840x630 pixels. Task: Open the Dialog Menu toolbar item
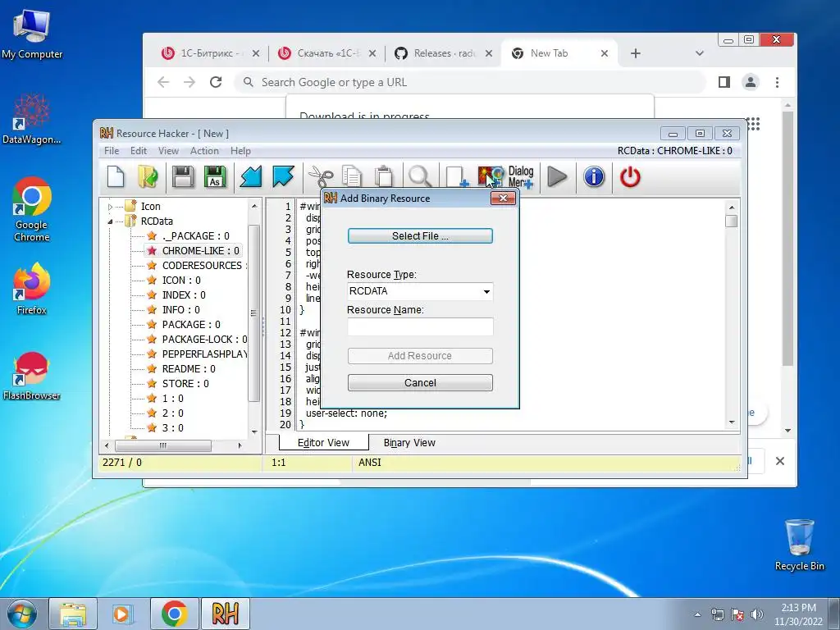pos(521,177)
